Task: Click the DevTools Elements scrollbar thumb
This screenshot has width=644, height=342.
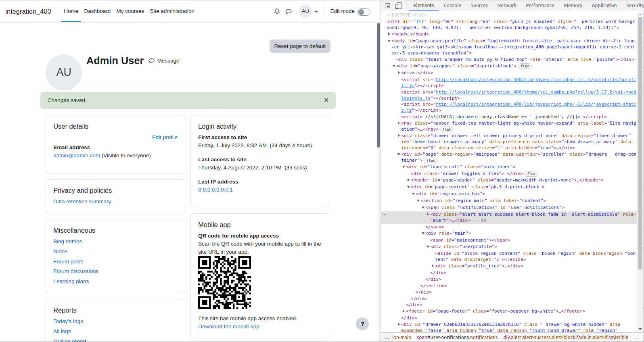Action: click(640, 143)
